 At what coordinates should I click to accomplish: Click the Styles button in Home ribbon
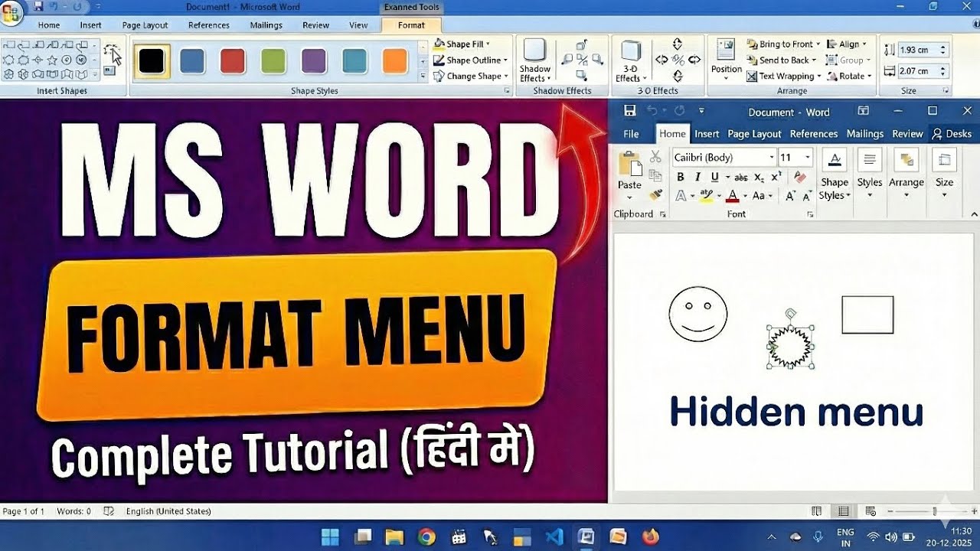[870, 173]
